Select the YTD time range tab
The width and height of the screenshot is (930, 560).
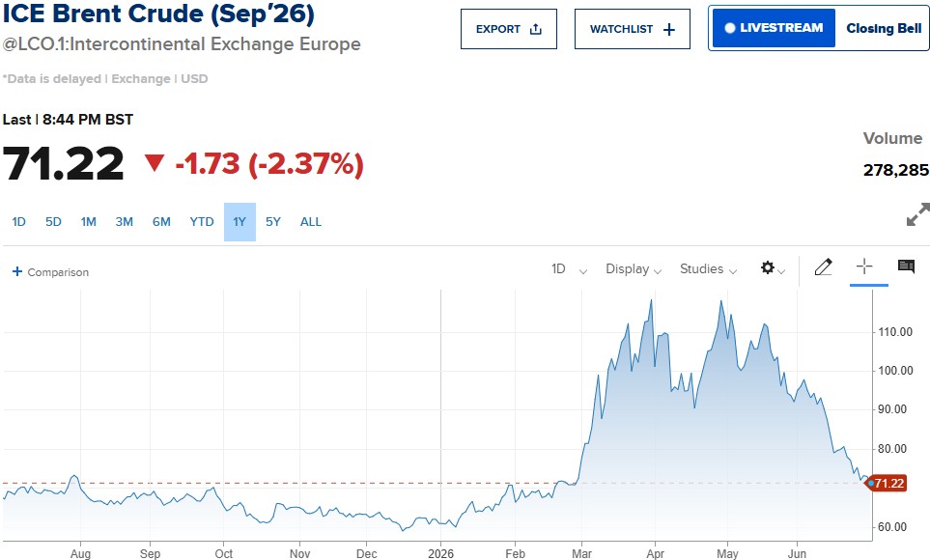click(202, 222)
